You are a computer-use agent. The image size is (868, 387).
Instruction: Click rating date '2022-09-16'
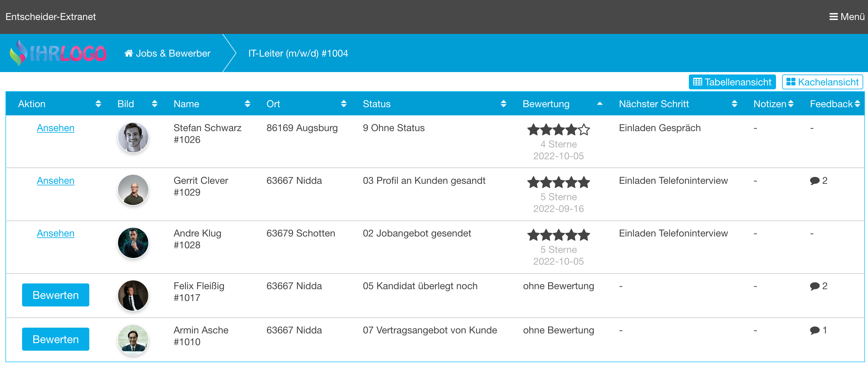coord(558,209)
